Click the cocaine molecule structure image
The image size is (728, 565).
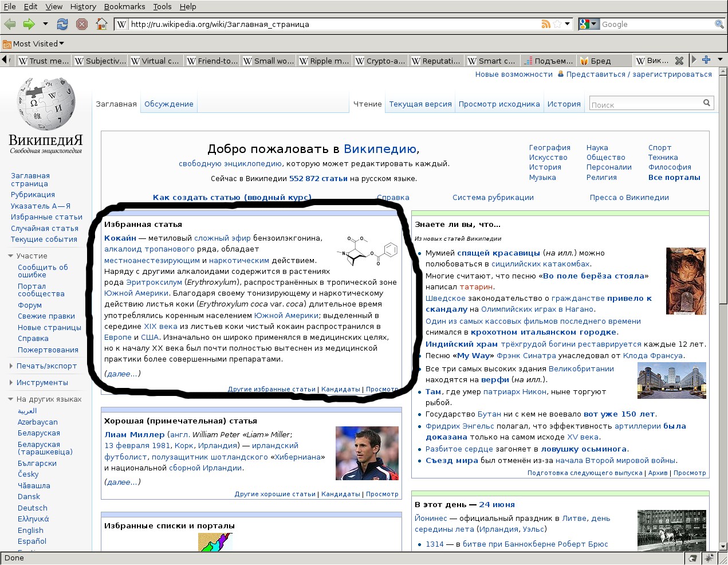pyautogui.click(x=367, y=250)
